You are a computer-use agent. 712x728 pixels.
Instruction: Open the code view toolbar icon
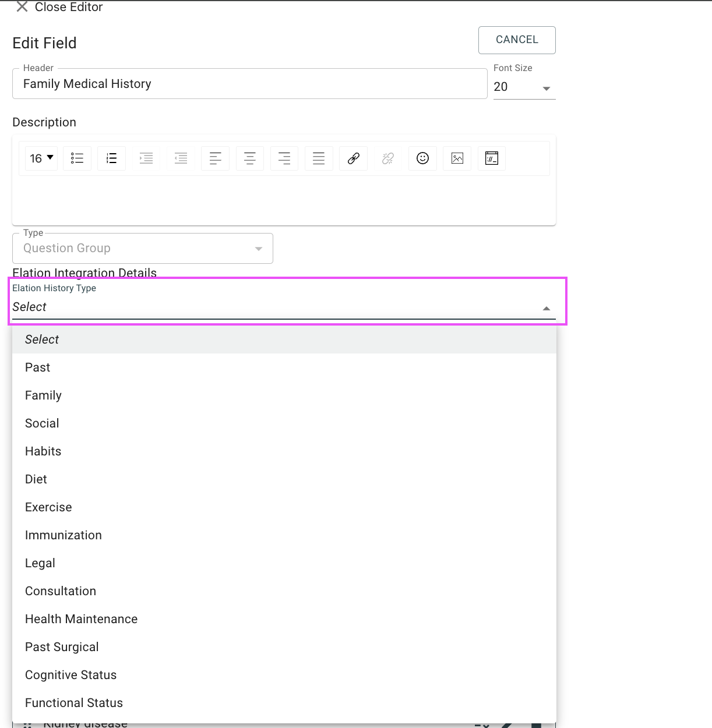click(492, 158)
